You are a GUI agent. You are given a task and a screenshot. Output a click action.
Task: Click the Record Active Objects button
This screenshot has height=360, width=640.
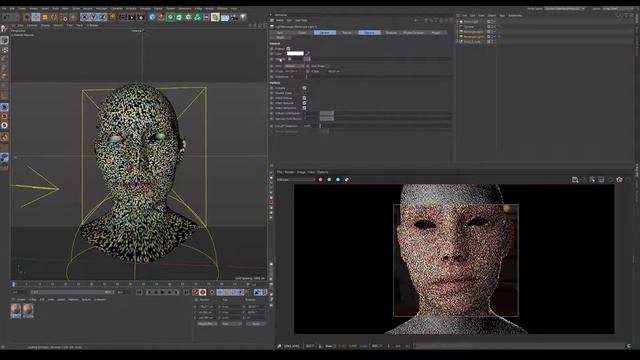pyautogui.click(x=196, y=292)
